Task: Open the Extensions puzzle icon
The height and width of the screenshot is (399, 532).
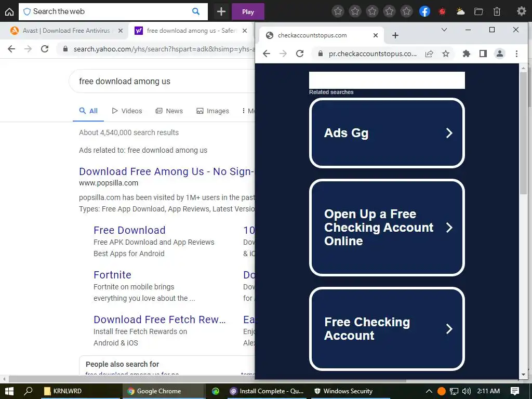Action: [467, 54]
